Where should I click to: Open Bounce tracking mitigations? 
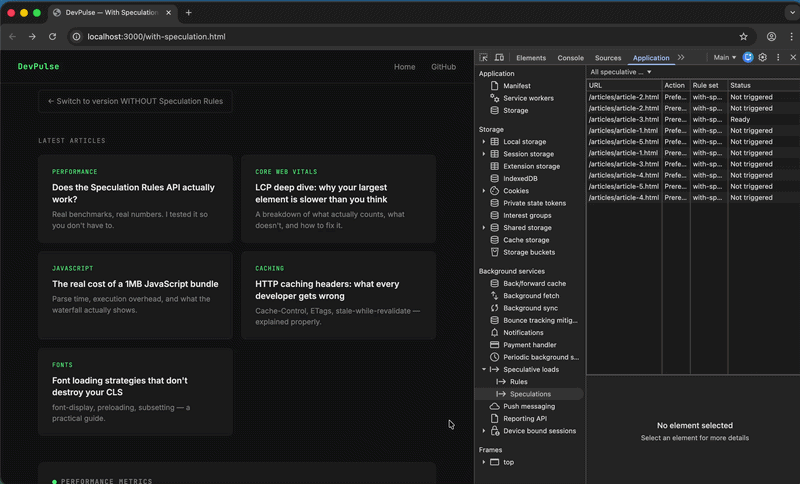click(540, 320)
